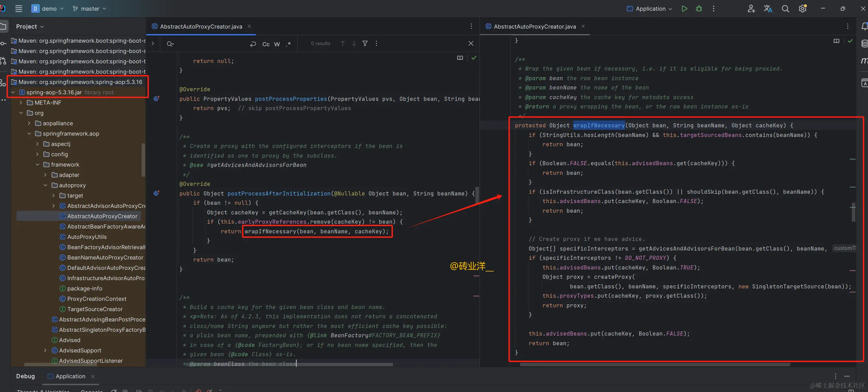Open the Project tool window icon
Image resolution: width=868 pixels, height=392 pixels.
pyautogui.click(x=3, y=27)
